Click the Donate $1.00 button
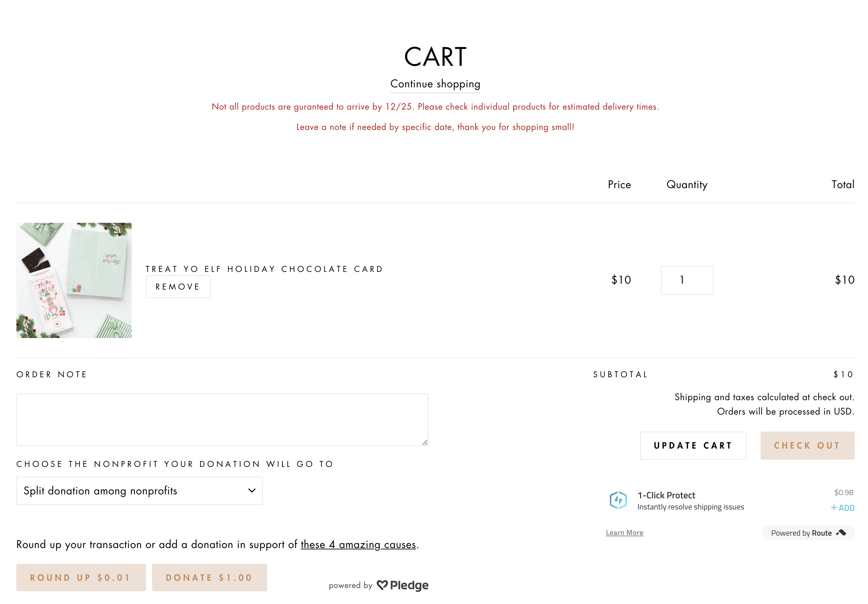This screenshot has width=868, height=604. (x=209, y=577)
